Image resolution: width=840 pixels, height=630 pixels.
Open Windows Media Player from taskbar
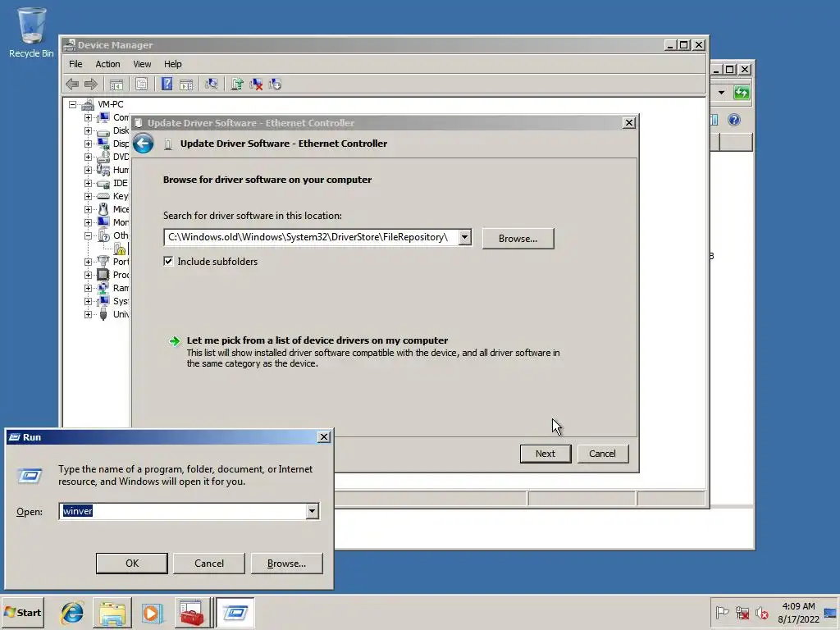pyautogui.click(x=152, y=612)
